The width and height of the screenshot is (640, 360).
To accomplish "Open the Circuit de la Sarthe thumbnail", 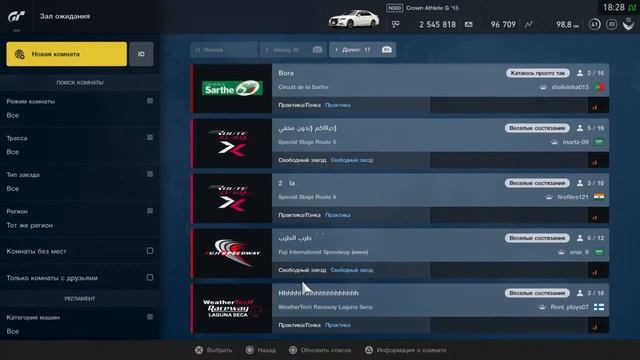I will point(232,88).
